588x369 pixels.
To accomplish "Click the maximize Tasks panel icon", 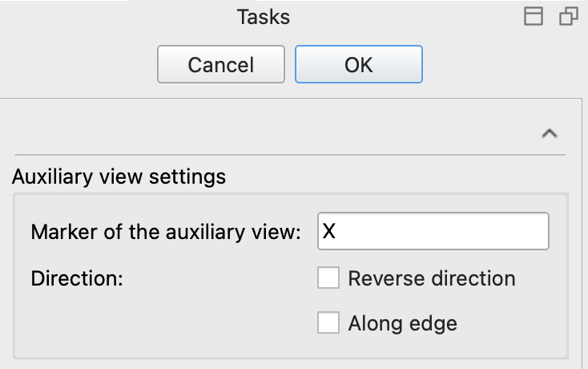I will [534, 17].
